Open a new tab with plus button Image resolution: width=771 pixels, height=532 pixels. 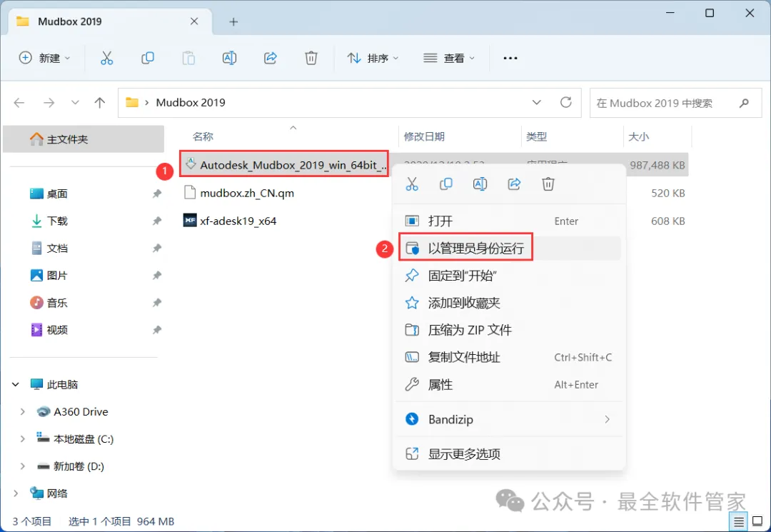[x=233, y=21]
